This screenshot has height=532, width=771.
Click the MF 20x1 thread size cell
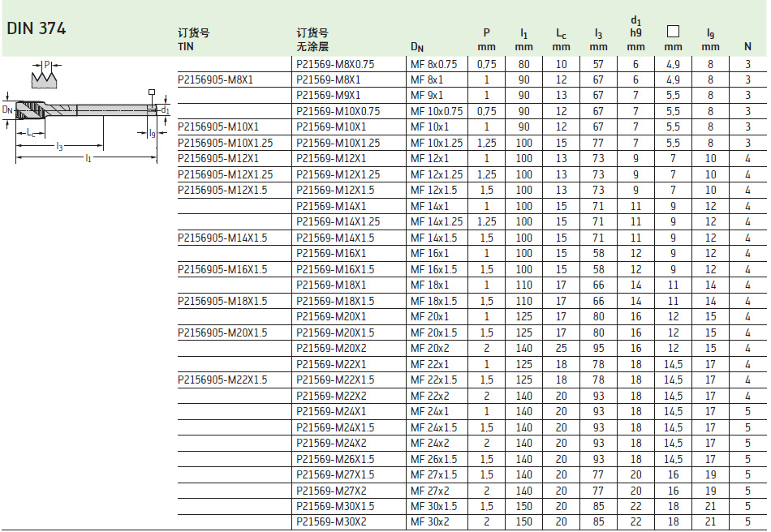(x=430, y=317)
